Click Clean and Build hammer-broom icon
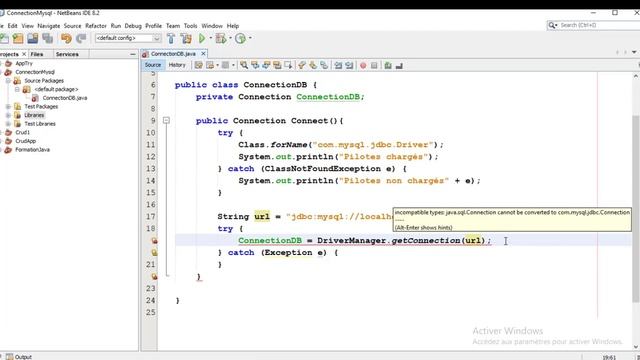 (186, 38)
